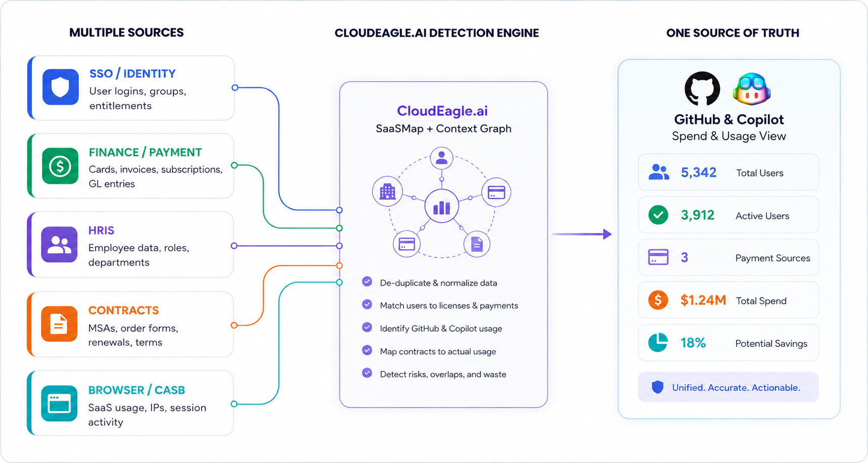Click the GitHub octocat logo
Image resolution: width=868 pixels, height=463 pixels.
click(702, 88)
